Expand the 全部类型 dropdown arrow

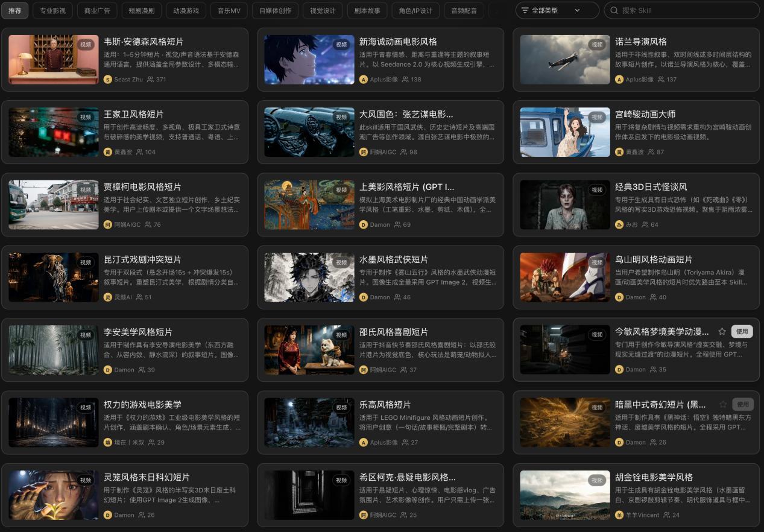pyautogui.click(x=577, y=10)
